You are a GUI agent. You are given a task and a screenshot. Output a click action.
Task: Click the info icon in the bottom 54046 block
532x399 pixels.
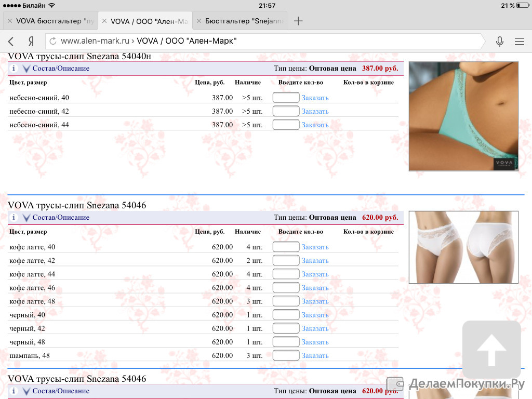coord(14,391)
